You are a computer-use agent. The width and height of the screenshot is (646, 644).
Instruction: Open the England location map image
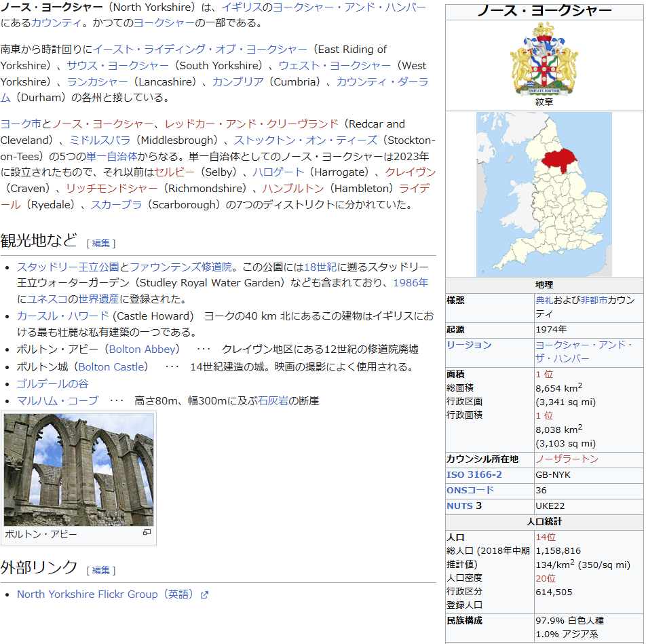(544, 194)
